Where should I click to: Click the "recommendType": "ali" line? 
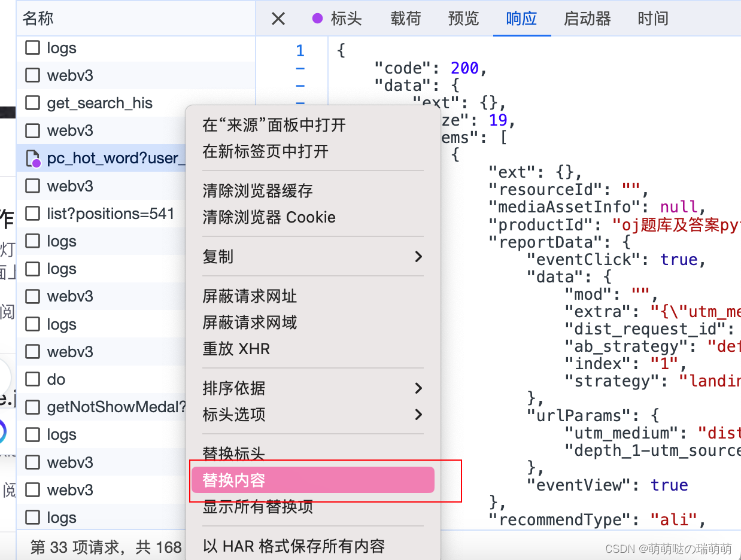pyautogui.click(x=597, y=519)
